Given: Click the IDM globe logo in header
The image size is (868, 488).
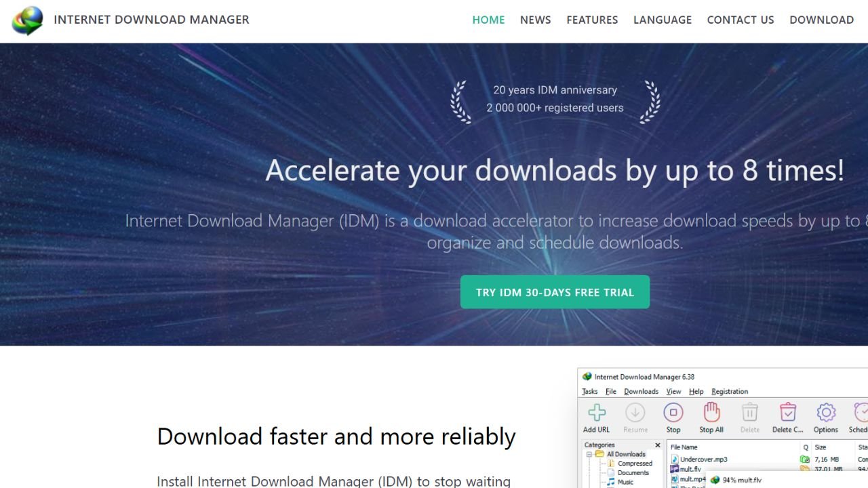Looking at the screenshot, I should 27,21.
